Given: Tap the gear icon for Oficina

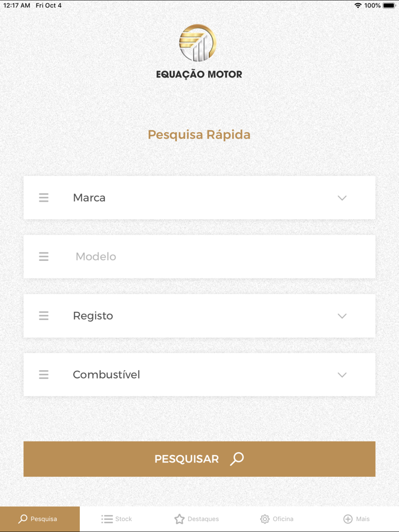Looking at the screenshot, I should 263,519.
